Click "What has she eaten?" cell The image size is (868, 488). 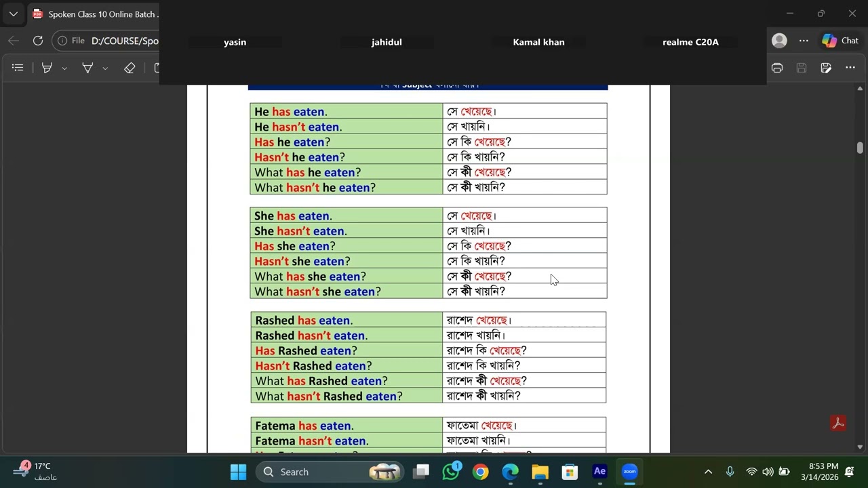(347, 276)
